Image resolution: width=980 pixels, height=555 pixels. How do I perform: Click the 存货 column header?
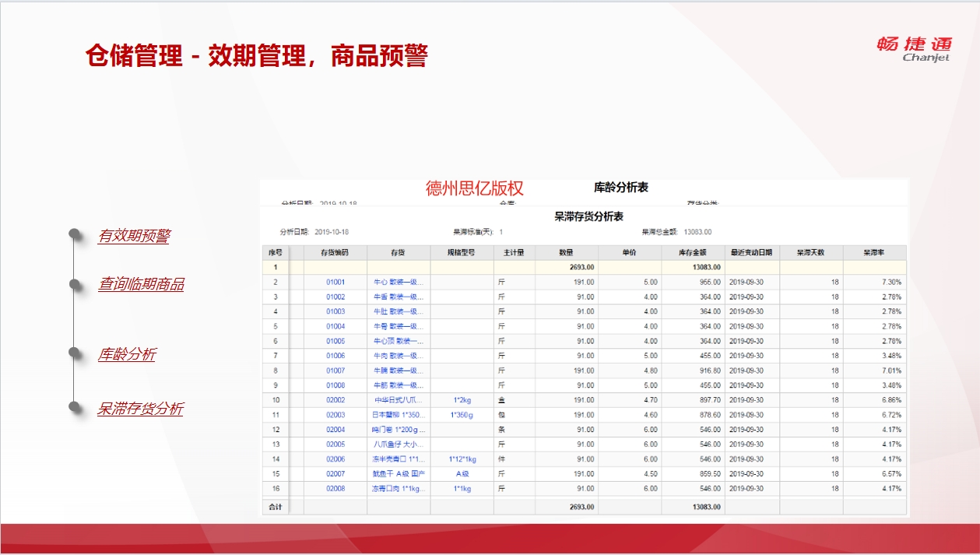398,252
